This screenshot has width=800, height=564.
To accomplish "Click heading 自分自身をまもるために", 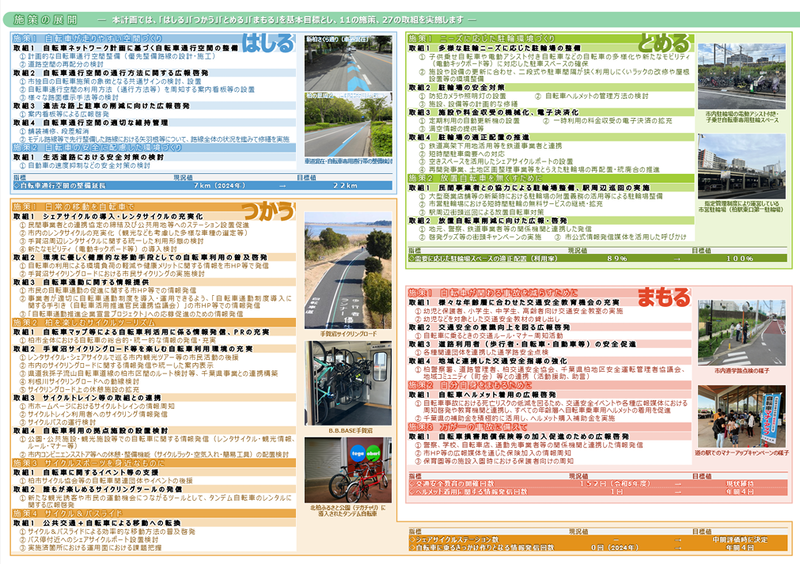I will point(486,385).
